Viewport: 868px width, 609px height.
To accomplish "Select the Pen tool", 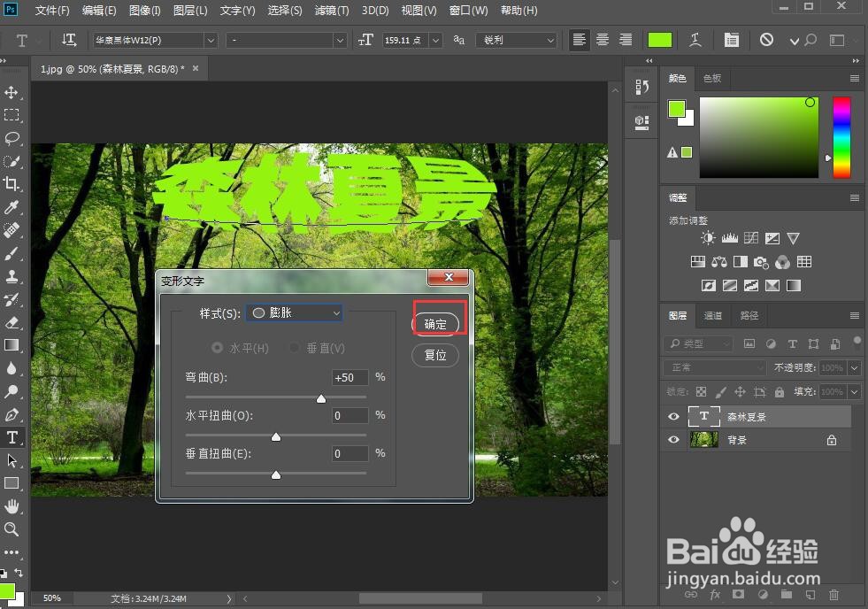I will point(12,414).
